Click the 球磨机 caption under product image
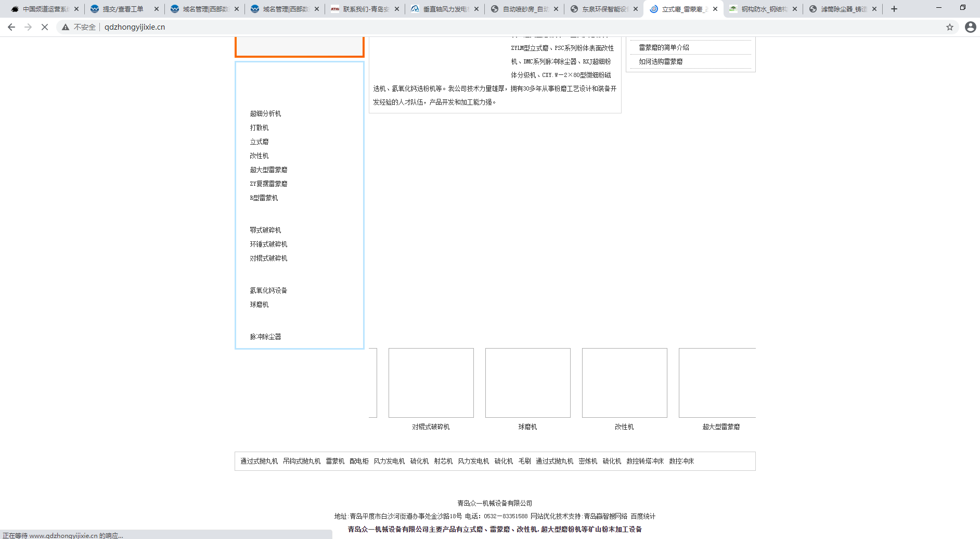980x539 pixels. (527, 427)
